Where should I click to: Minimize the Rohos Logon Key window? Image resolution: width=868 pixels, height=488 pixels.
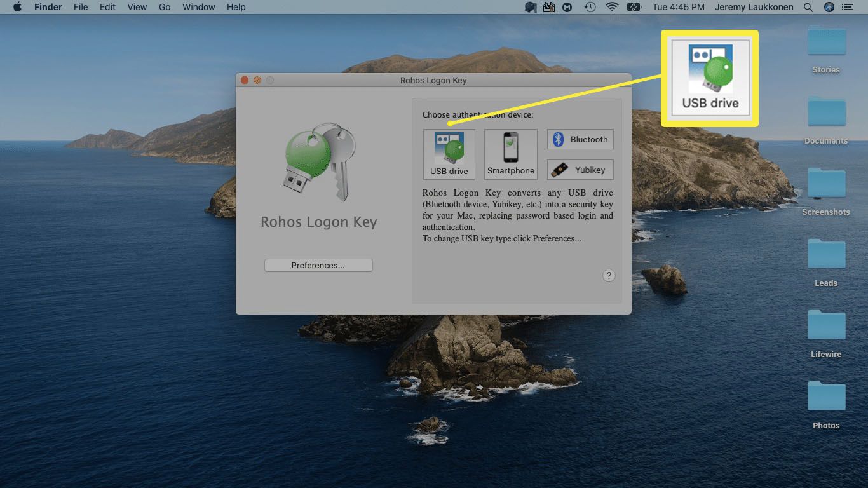point(257,80)
